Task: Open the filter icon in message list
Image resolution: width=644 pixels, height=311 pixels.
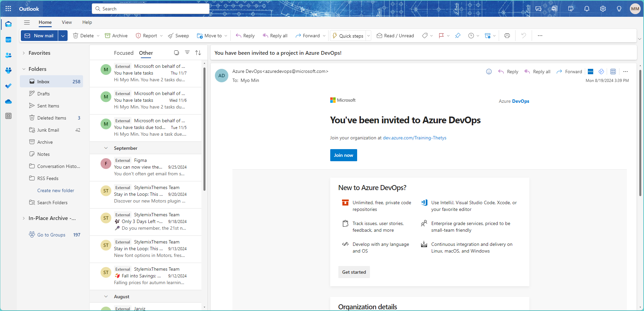Action: click(x=187, y=53)
